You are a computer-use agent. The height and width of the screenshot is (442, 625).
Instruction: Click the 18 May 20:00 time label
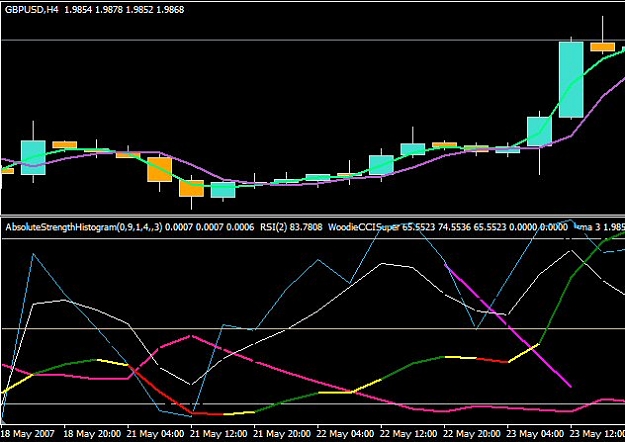tap(92, 434)
